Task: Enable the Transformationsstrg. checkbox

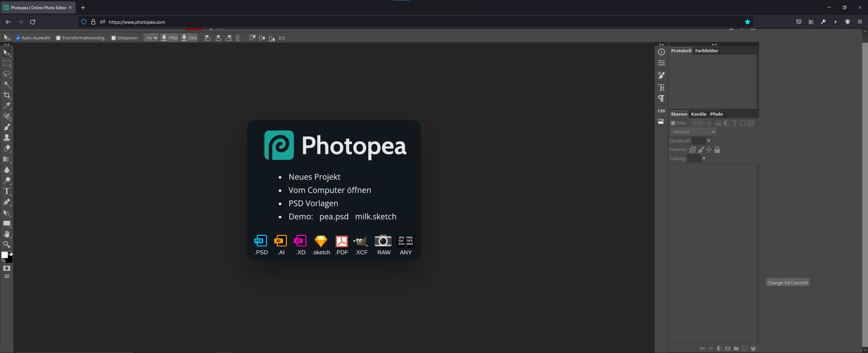Action: pos(58,38)
